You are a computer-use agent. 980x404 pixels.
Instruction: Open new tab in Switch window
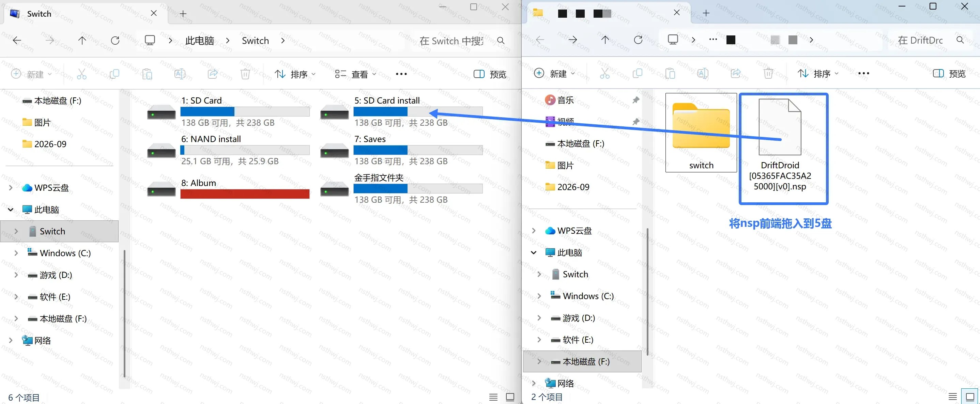(x=183, y=14)
